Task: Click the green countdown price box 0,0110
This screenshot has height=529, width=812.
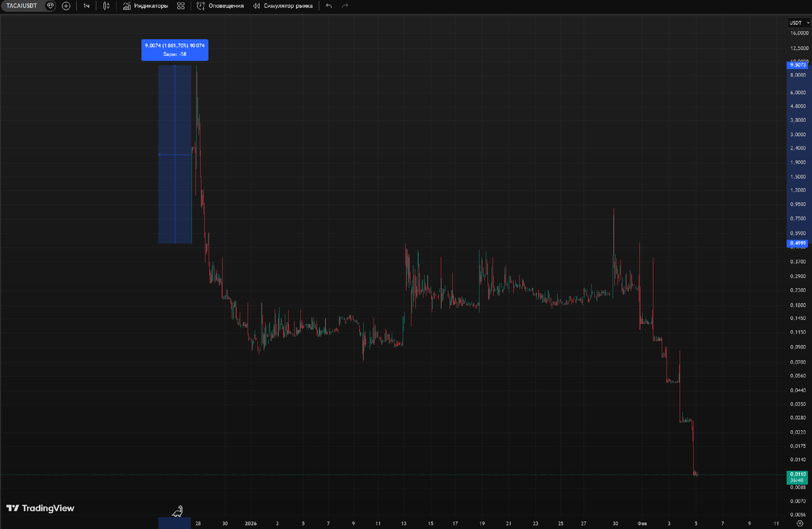Action: (798, 477)
